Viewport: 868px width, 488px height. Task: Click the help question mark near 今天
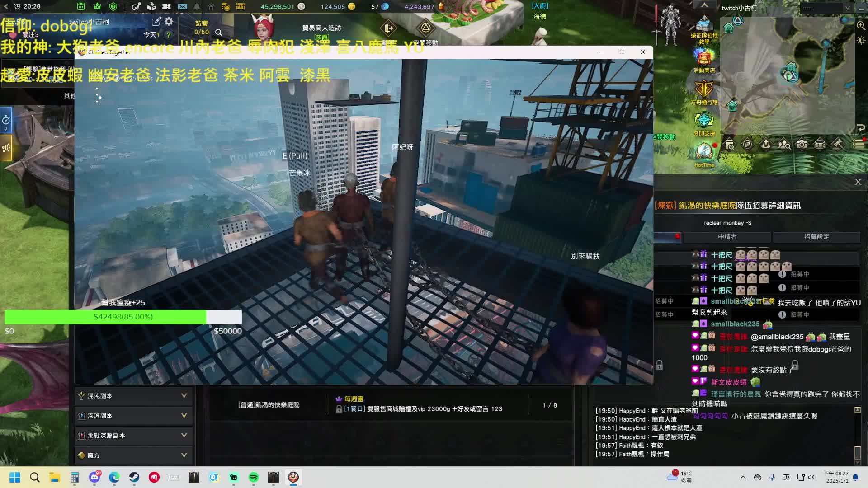click(x=169, y=35)
